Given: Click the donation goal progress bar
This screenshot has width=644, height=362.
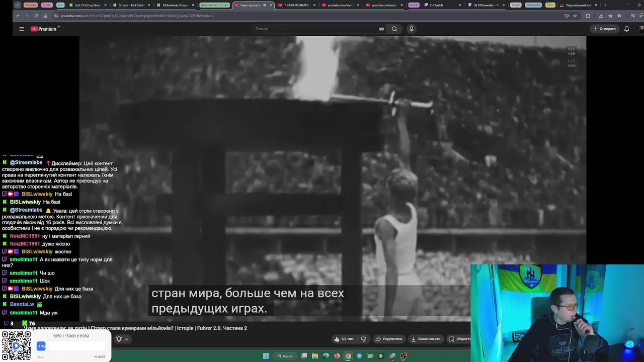Looking at the screenshot, I should (x=70, y=346).
